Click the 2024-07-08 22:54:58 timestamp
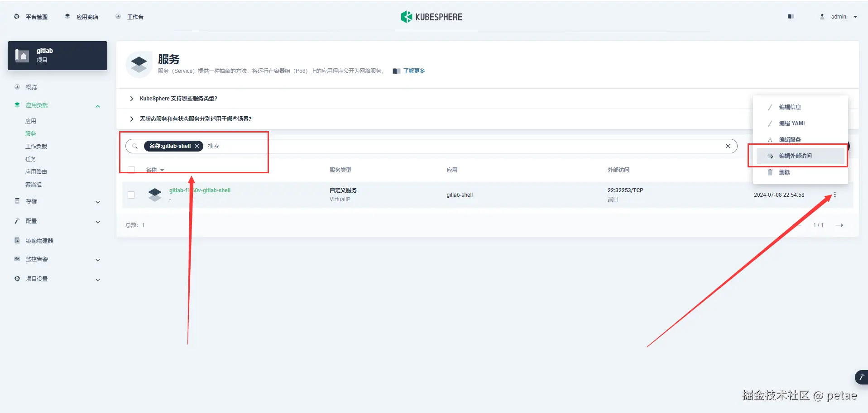The height and width of the screenshot is (413, 868). coord(779,195)
